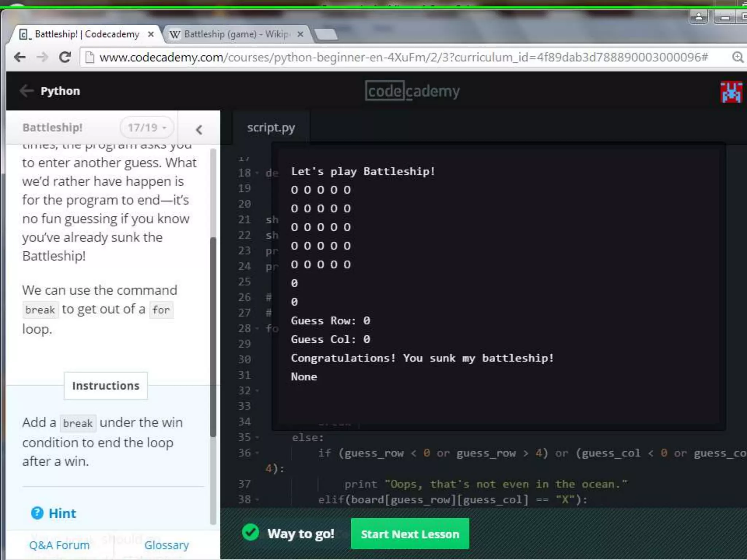Close the Battleship Wikipedia tab

point(300,34)
